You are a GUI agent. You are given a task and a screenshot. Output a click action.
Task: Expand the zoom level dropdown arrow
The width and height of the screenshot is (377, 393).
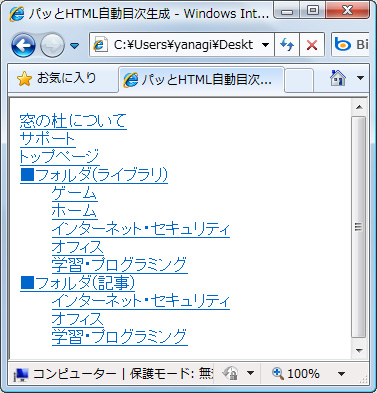tap(341, 374)
